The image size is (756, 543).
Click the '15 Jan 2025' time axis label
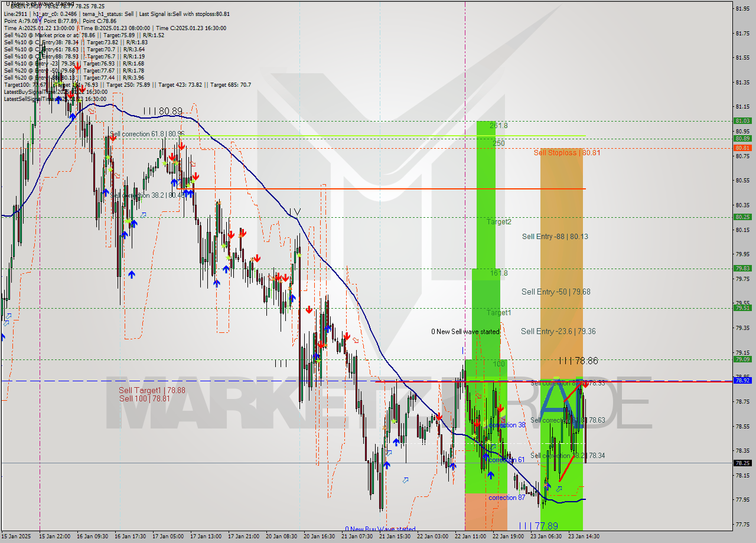tap(17, 537)
